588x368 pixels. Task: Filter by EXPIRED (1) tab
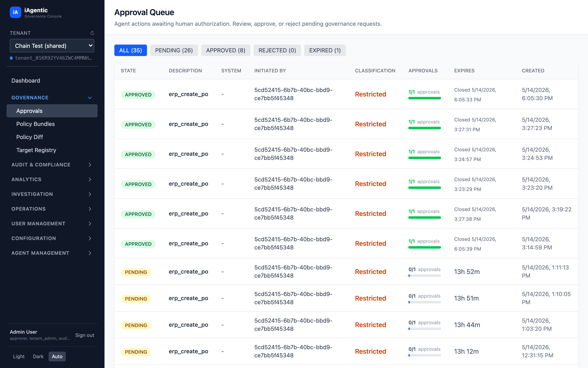[x=325, y=50]
